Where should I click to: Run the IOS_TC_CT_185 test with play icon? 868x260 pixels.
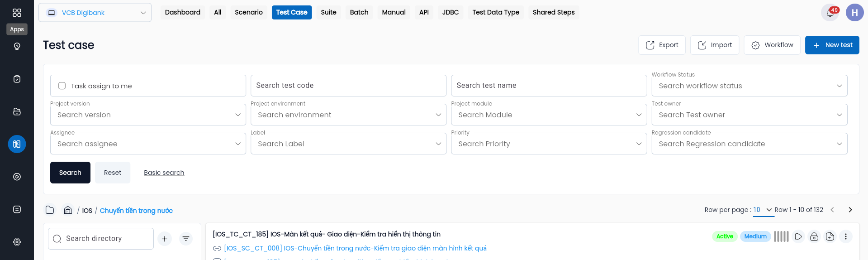coord(798,236)
